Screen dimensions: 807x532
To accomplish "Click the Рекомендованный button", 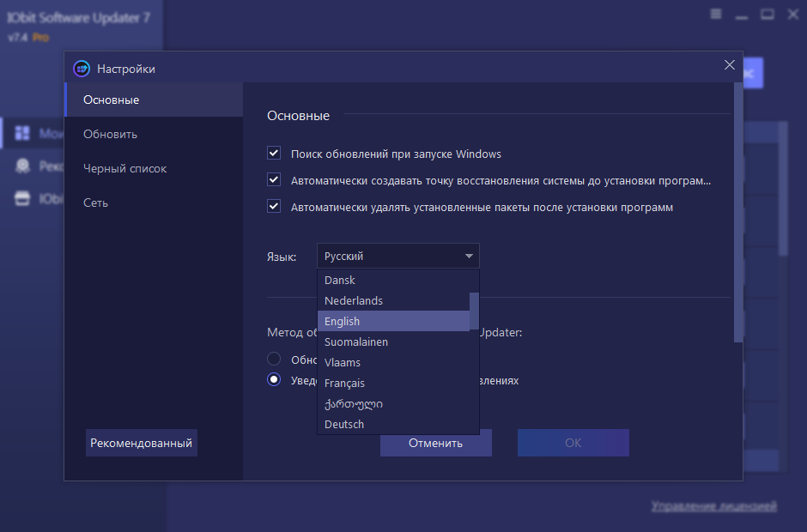I will tap(141, 443).
